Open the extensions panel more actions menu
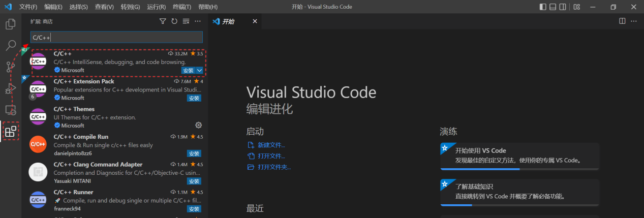Screen dimensions: 644x218 coord(198,21)
